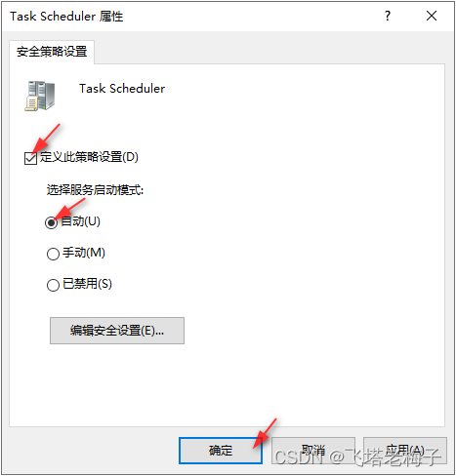Select the 手动(M) startup mode radio

click(x=53, y=255)
